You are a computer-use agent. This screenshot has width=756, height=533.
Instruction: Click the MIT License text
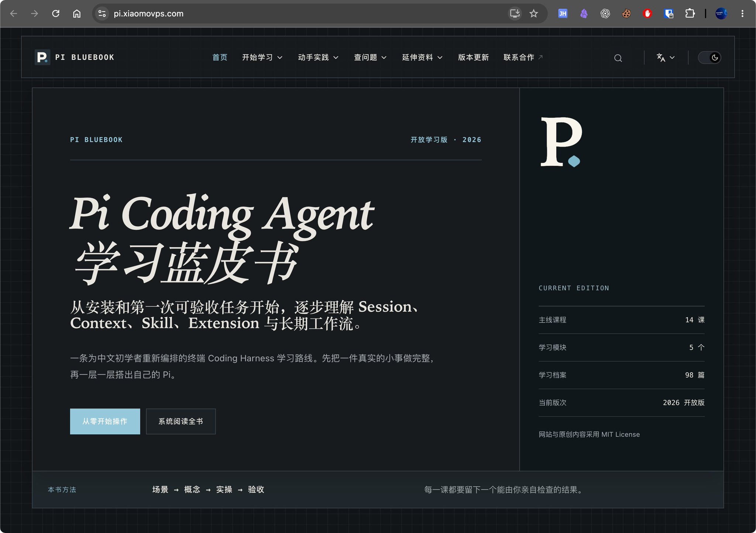621,435
